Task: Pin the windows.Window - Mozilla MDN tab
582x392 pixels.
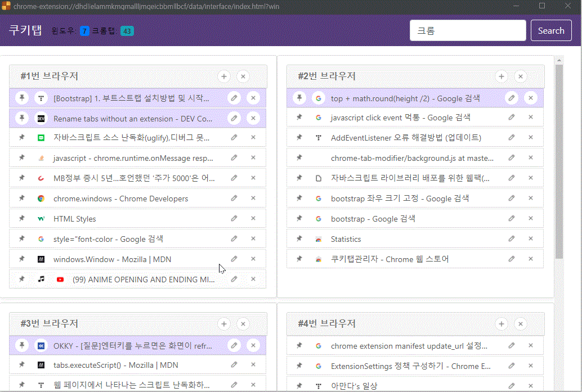Action: [22, 259]
